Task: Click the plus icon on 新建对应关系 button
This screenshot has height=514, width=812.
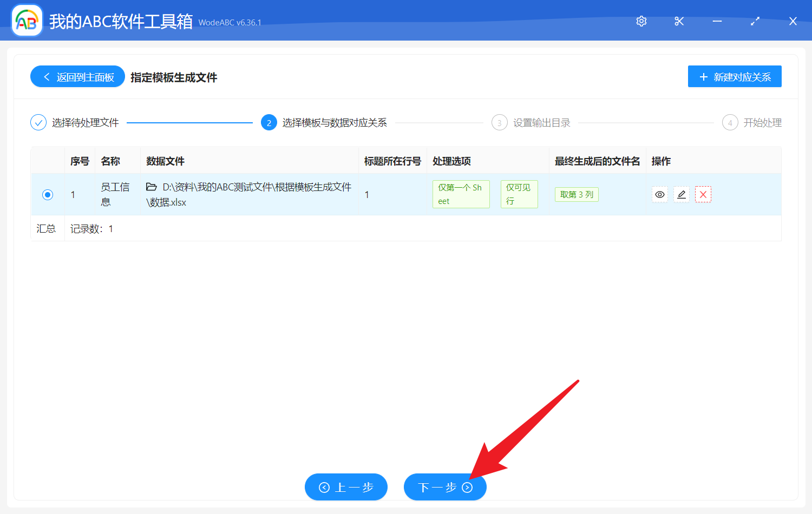Action: [703, 76]
